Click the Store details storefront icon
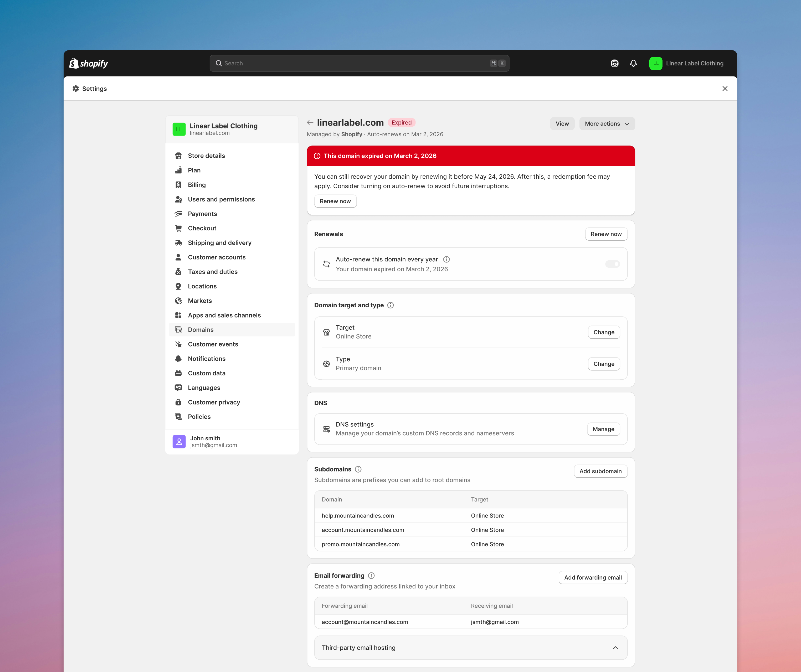Image resolution: width=801 pixels, height=672 pixels. 178,156
